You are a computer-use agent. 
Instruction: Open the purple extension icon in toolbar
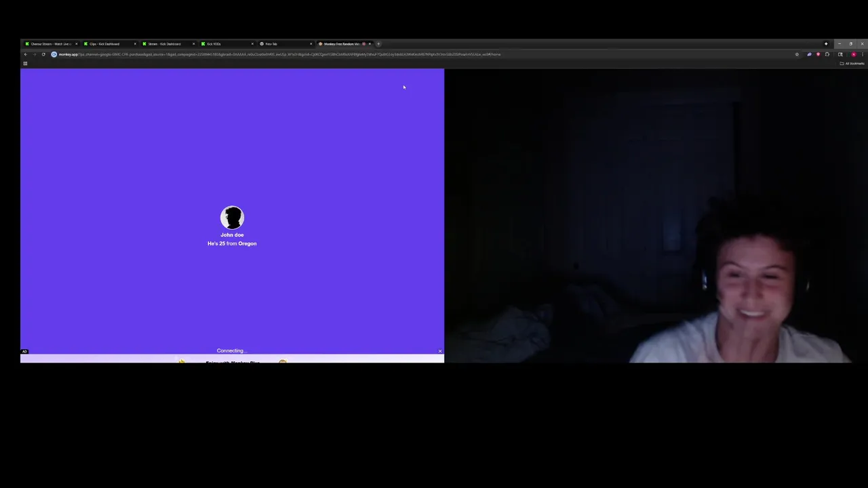[x=809, y=54]
